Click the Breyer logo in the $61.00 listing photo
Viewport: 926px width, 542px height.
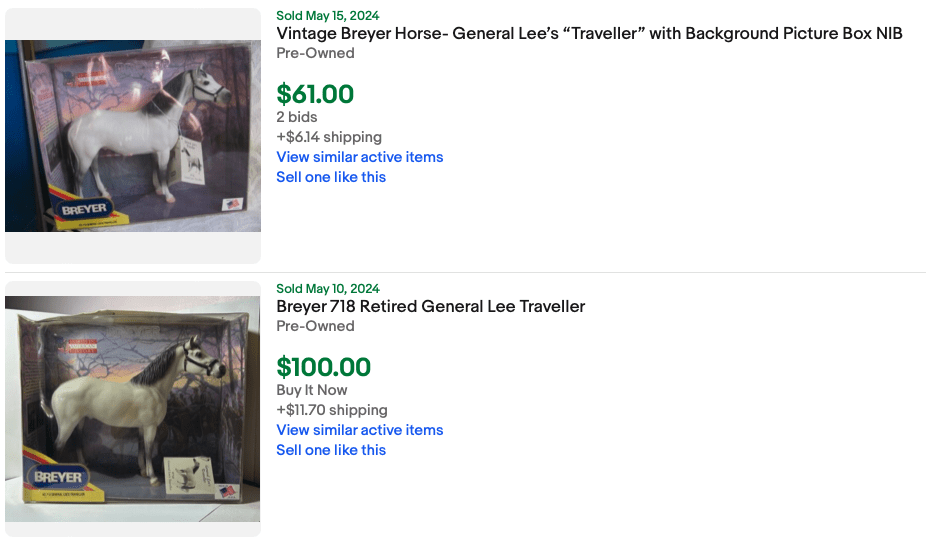click(x=83, y=210)
